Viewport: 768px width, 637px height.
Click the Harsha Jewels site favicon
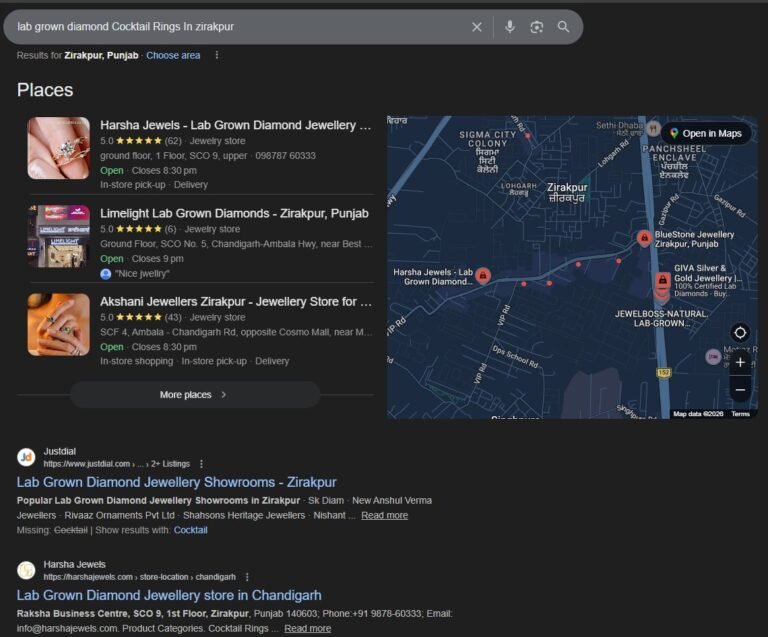tap(26, 570)
